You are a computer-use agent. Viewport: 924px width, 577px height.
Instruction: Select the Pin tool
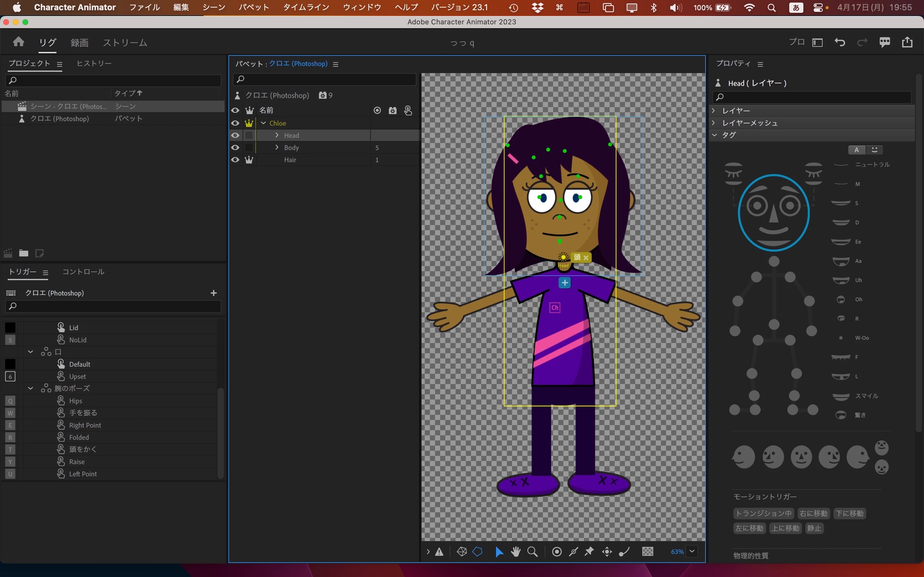pyautogui.click(x=589, y=551)
